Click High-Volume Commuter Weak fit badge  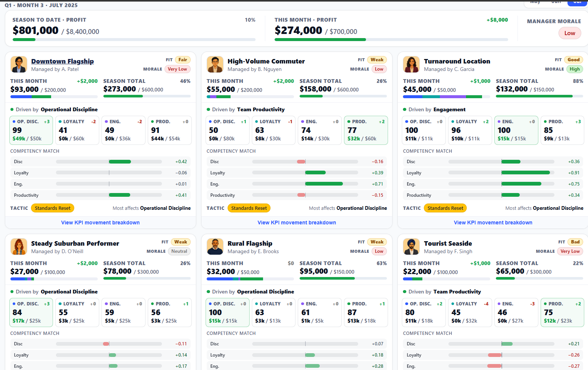pyautogui.click(x=377, y=60)
